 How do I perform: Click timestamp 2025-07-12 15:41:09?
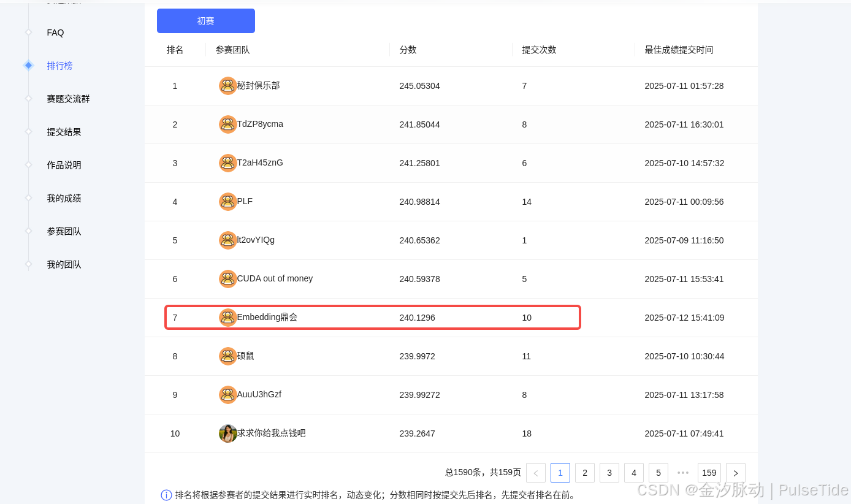[x=684, y=318]
